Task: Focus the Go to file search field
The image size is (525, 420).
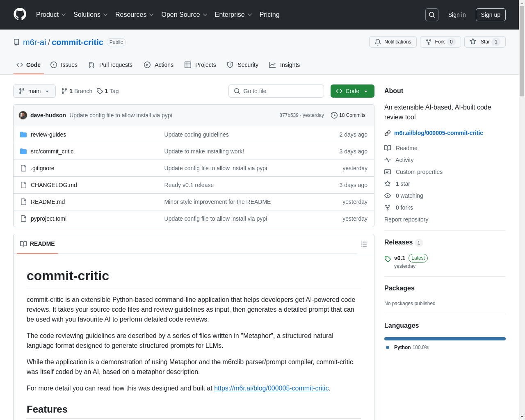Action: pyautogui.click(x=276, y=91)
